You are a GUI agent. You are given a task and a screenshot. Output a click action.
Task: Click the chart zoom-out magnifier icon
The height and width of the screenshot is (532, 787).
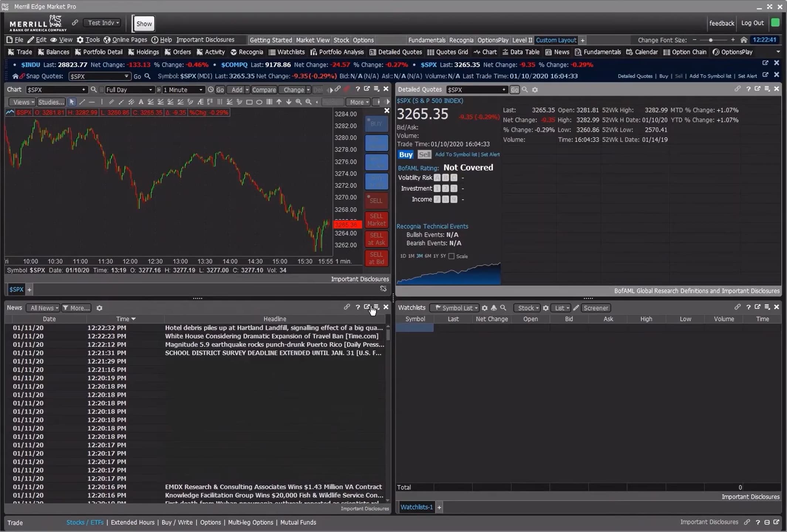click(x=309, y=102)
